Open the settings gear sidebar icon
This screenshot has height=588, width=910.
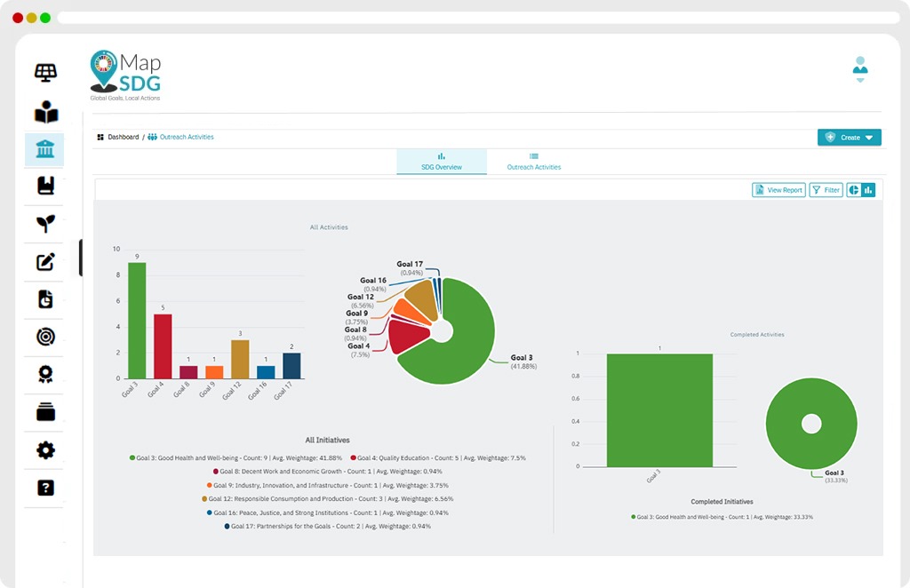click(45, 450)
